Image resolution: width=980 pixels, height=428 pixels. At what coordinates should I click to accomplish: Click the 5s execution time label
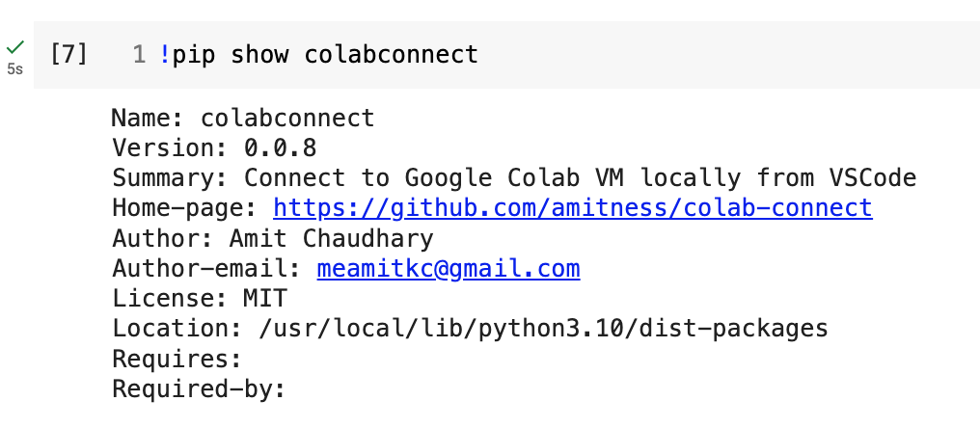[15, 69]
